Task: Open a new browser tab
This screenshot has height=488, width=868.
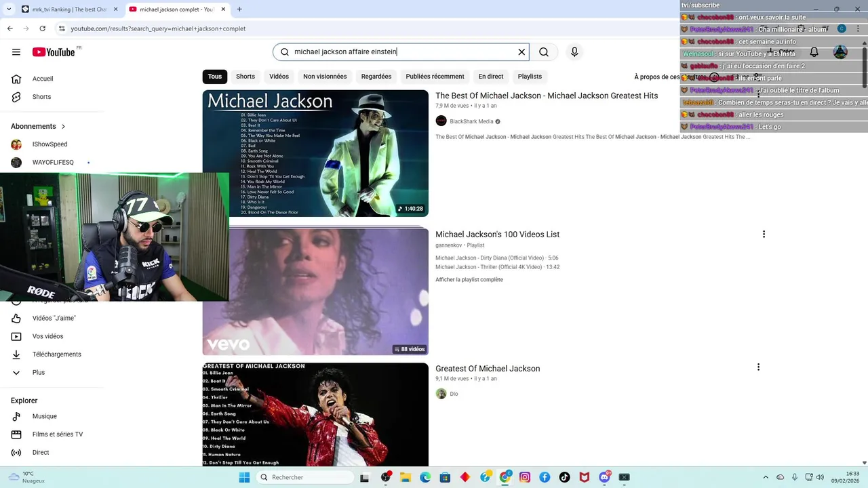Action: coord(239,9)
